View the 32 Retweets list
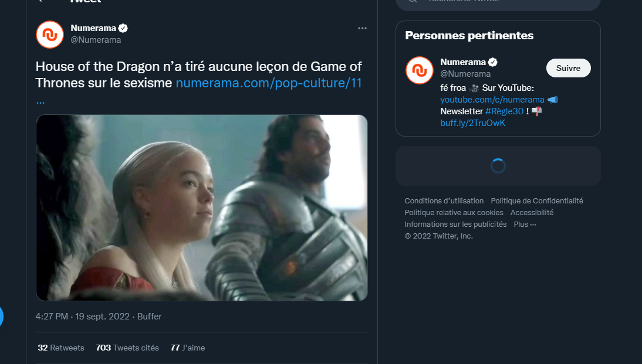The image size is (642, 364). coord(61,348)
